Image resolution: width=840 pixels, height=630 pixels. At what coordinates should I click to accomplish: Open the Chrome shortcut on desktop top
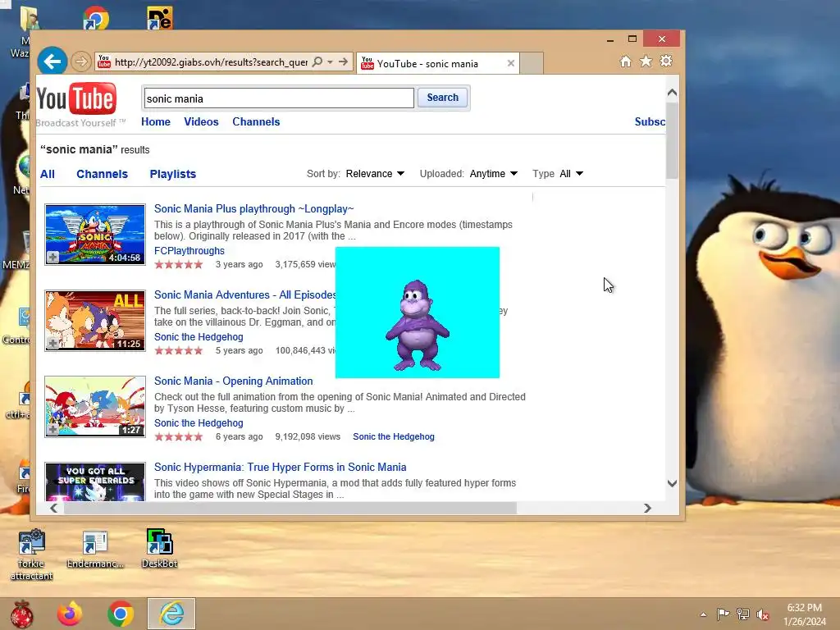coord(96,18)
